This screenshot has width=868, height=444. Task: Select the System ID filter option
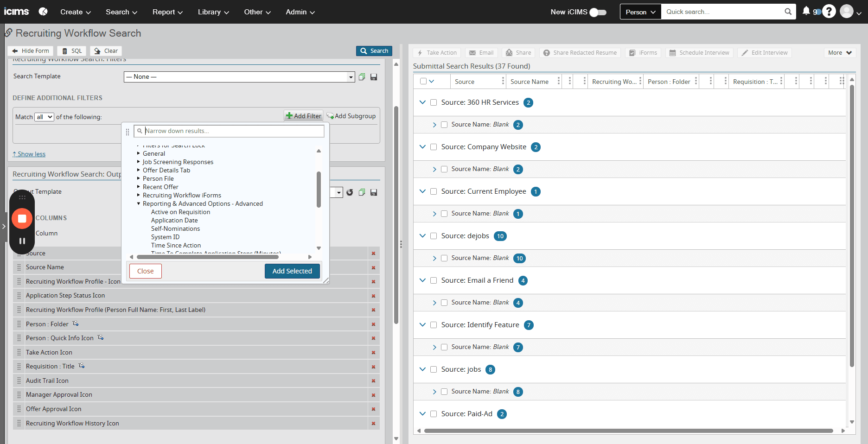(x=165, y=237)
